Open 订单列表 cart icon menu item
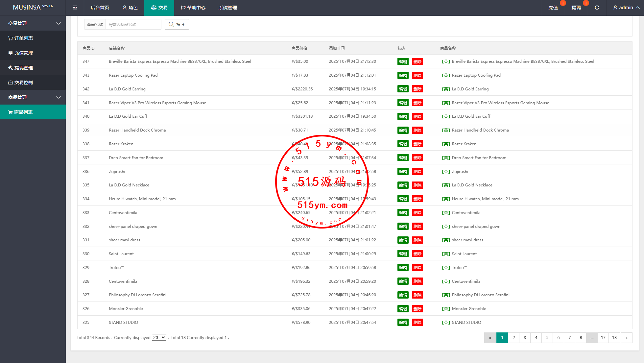 coord(21,38)
